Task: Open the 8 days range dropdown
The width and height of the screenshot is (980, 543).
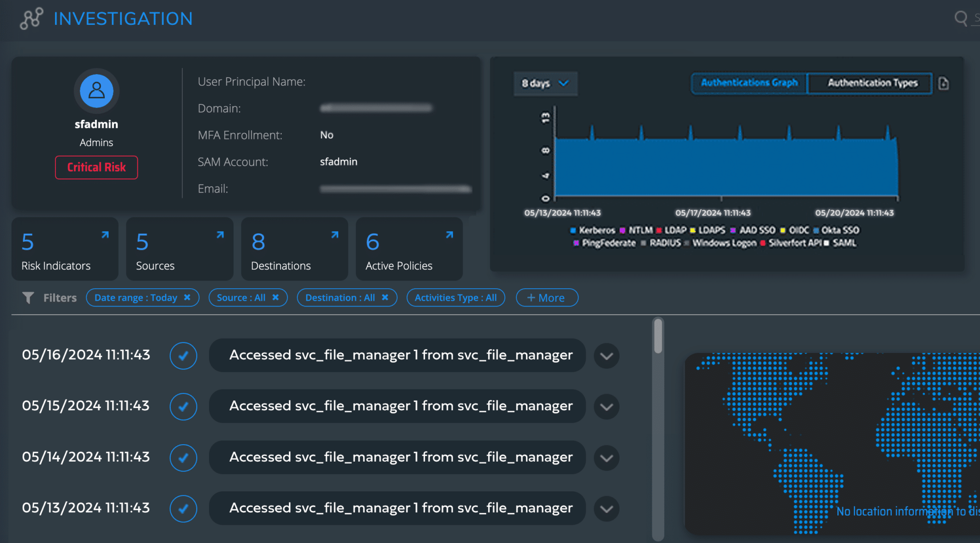Action: (x=545, y=83)
